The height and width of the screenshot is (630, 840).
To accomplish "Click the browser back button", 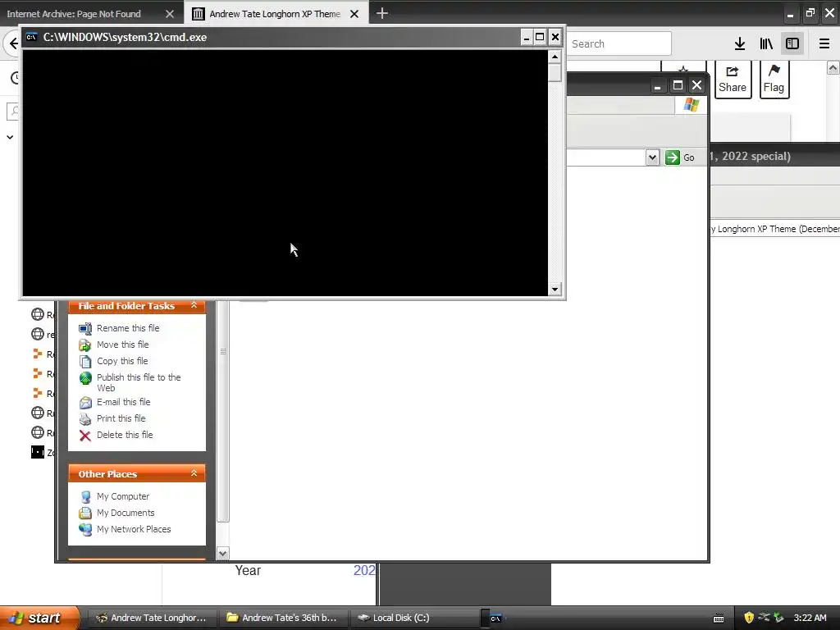I will [11, 44].
